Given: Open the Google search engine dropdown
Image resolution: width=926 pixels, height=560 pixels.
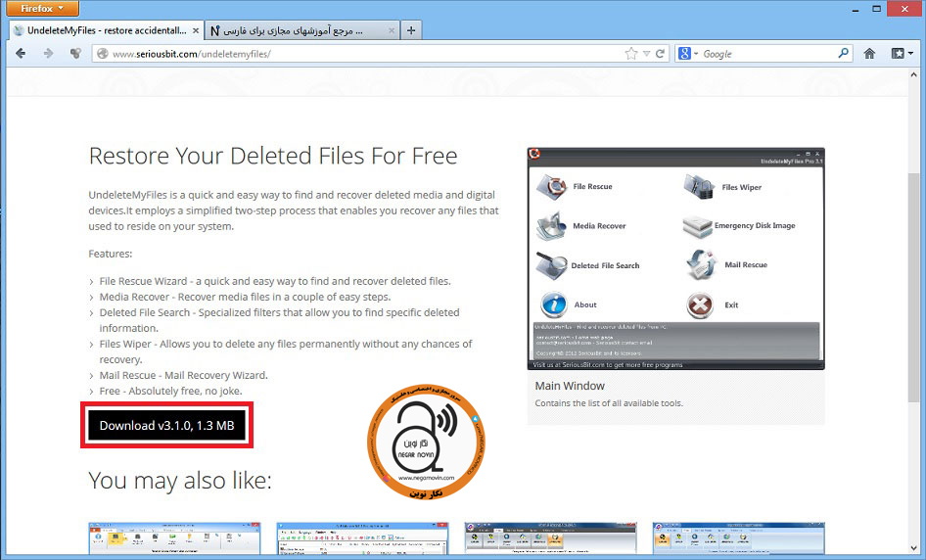Looking at the screenshot, I should [x=688, y=54].
